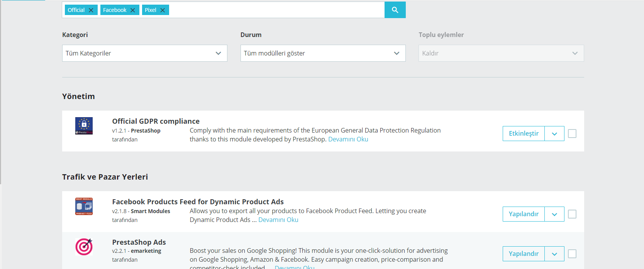Click the v2.2.1 - emarketing text
Image resolution: width=644 pixels, height=269 pixels.
click(137, 251)
